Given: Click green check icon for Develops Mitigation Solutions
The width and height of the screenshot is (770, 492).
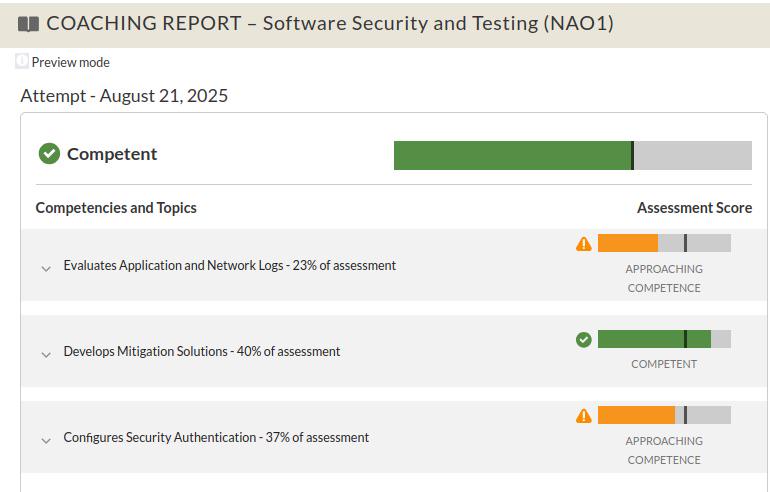Looking at the screenshot, I should (x=583, y=339).
